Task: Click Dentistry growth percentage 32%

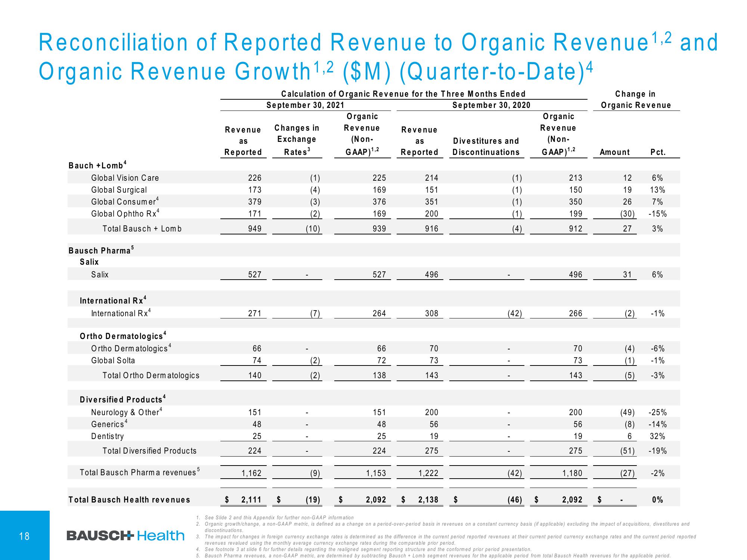Action: pyautogui.click(x=657, y=436)
